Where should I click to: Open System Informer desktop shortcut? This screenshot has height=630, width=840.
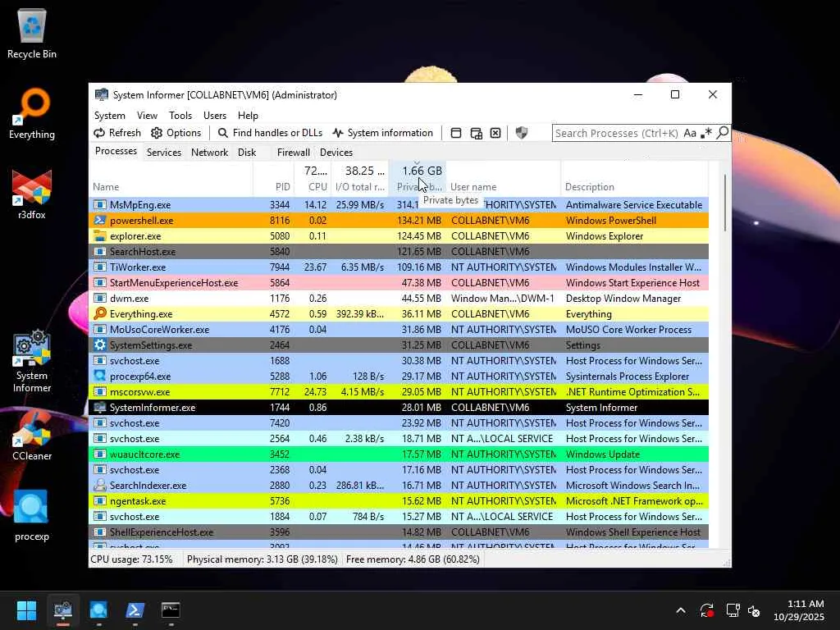(x=32, y=361)
